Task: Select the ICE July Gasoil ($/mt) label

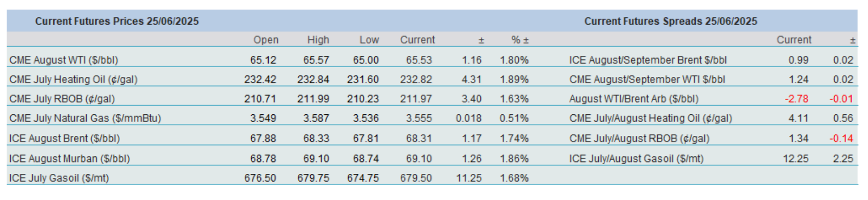Action: tap(59, 178)
